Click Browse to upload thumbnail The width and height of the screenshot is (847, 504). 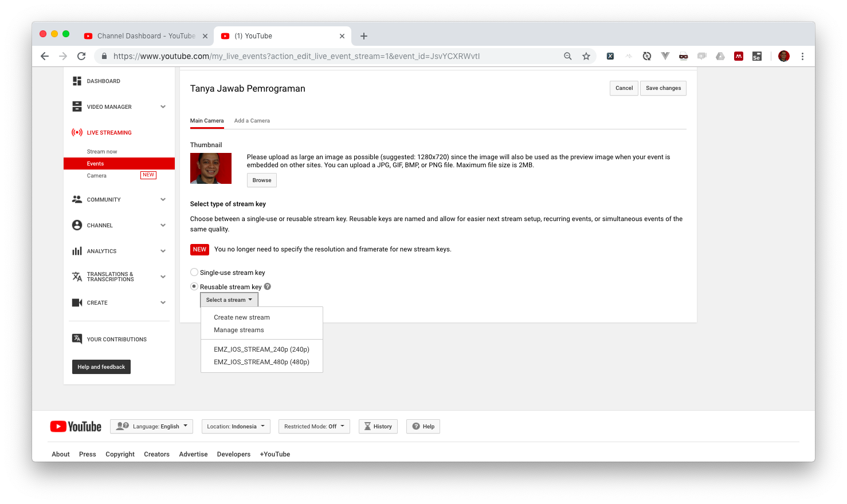point(262,180)
